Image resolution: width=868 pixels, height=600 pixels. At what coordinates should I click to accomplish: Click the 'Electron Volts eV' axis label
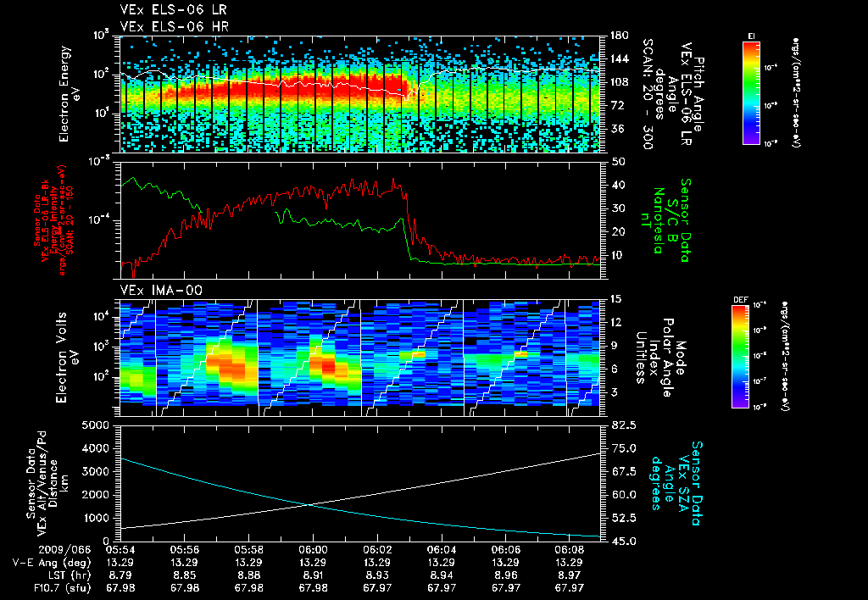(x=67, y=358)
